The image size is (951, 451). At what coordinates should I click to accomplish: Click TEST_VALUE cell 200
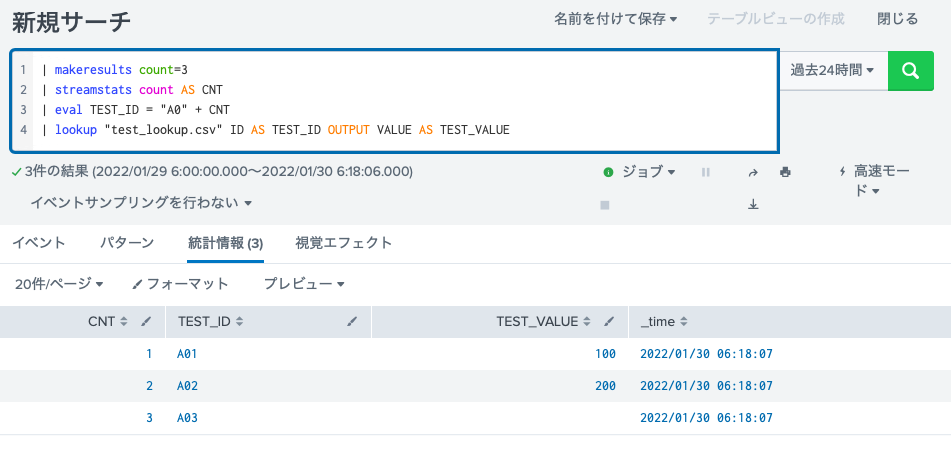(x=605, y=386)
